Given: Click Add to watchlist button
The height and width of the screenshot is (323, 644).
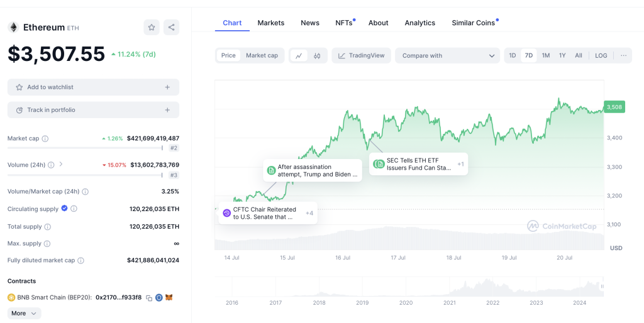Looking at the screenshot, I should point(93,87).
